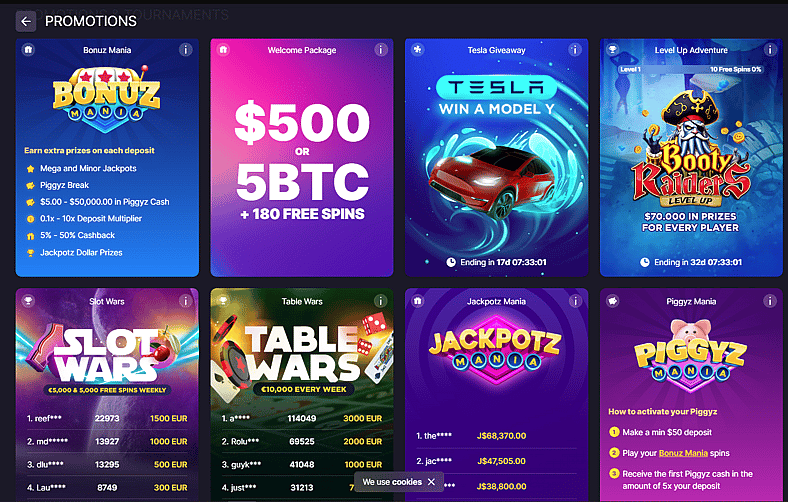Open info icon on Piggyz Mania card
Screen dimensions: 788x502
pyautogui.click(x=769, y=301)
